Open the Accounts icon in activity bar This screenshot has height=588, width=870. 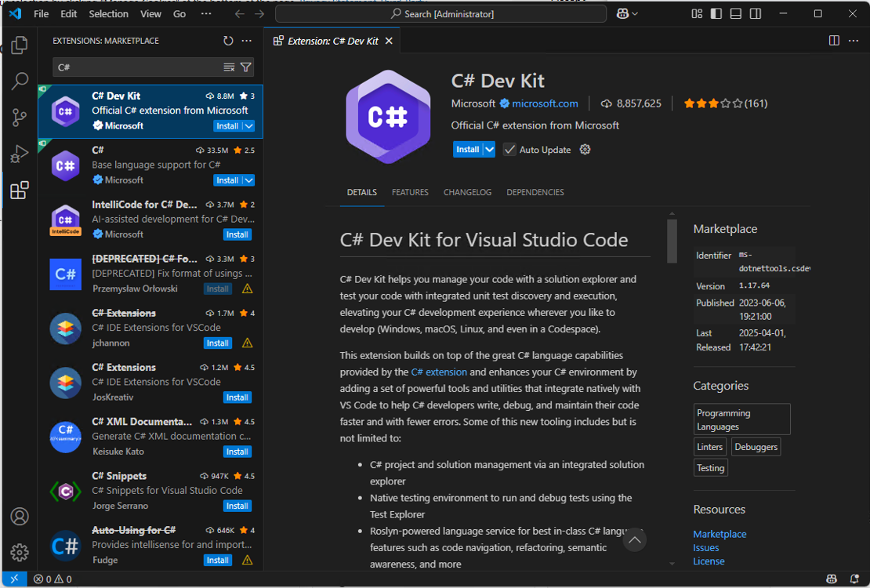[x=20, y=517]
